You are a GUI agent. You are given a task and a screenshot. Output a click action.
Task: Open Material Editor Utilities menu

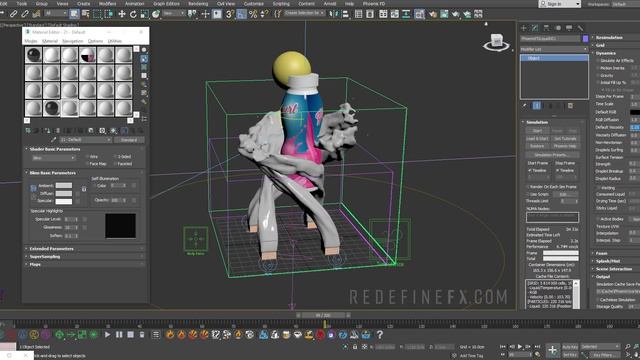click(114, 41)
